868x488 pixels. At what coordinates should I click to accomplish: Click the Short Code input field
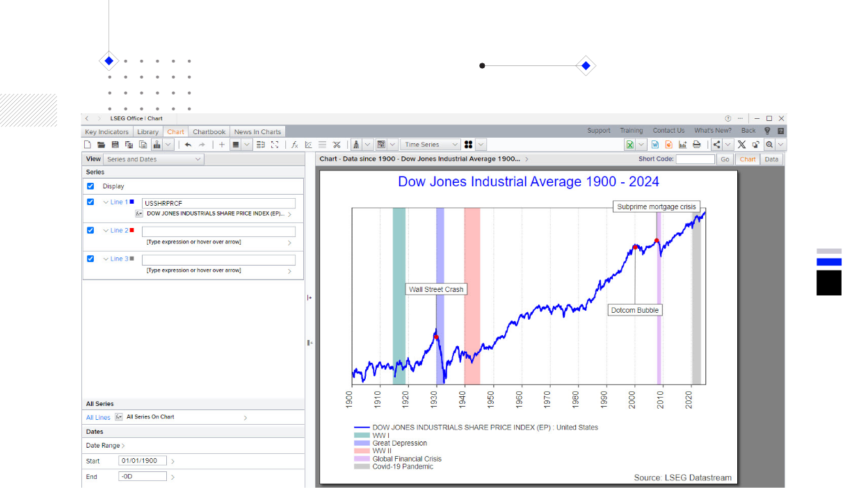coord(696,159)
